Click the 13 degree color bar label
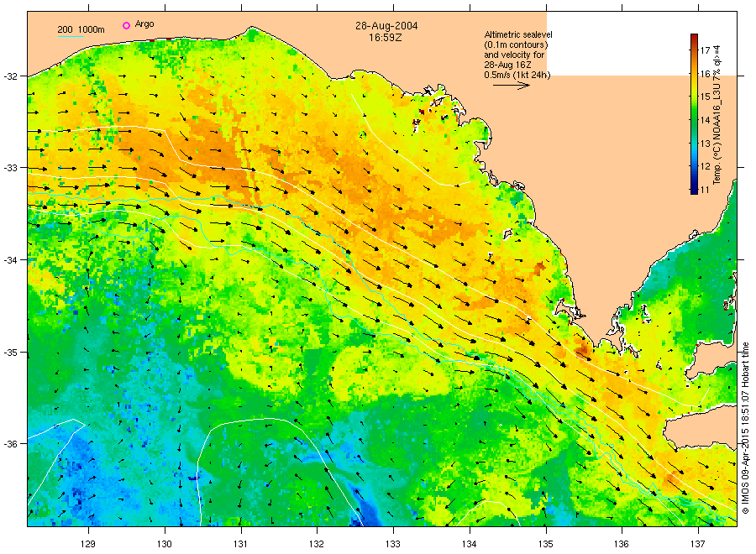This screenshot has height=554, width=756. tap(706, 144)
